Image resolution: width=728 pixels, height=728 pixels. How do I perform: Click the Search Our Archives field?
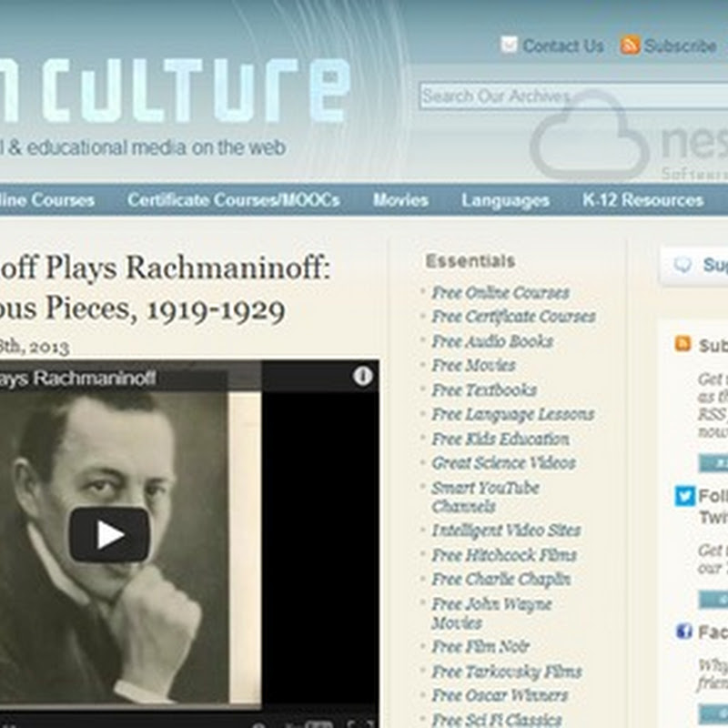573,96
